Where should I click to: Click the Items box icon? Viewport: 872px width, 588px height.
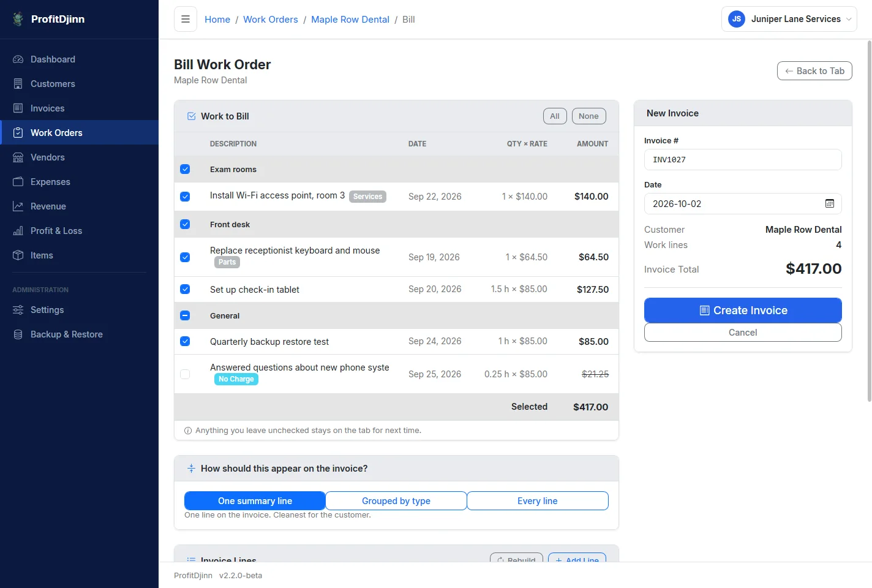(x=18, y=255)
